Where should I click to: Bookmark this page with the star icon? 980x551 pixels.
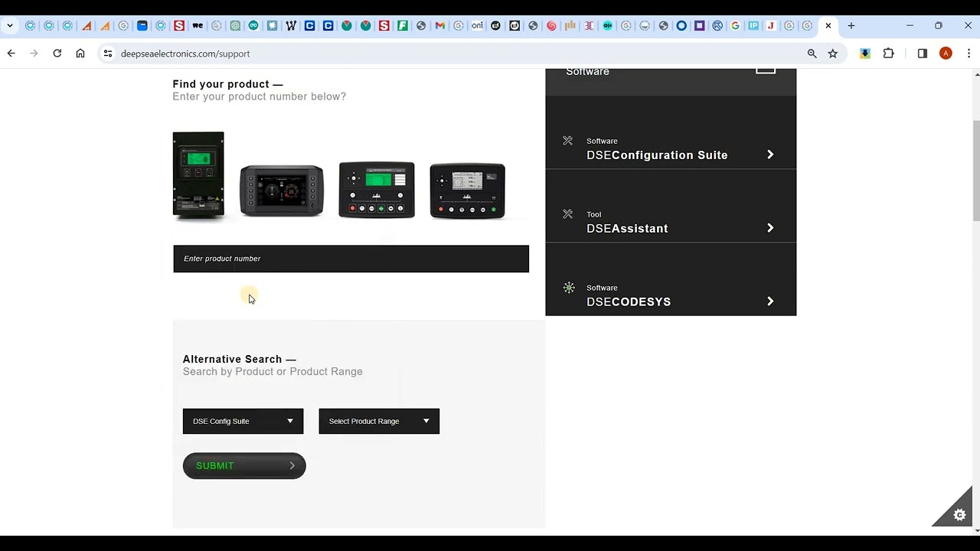pos(833,54)
